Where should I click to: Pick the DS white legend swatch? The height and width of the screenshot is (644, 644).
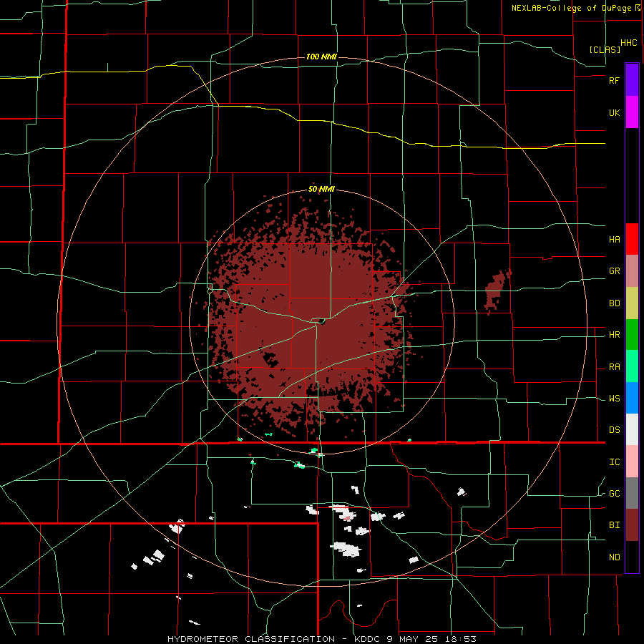[x=632, y=429]
